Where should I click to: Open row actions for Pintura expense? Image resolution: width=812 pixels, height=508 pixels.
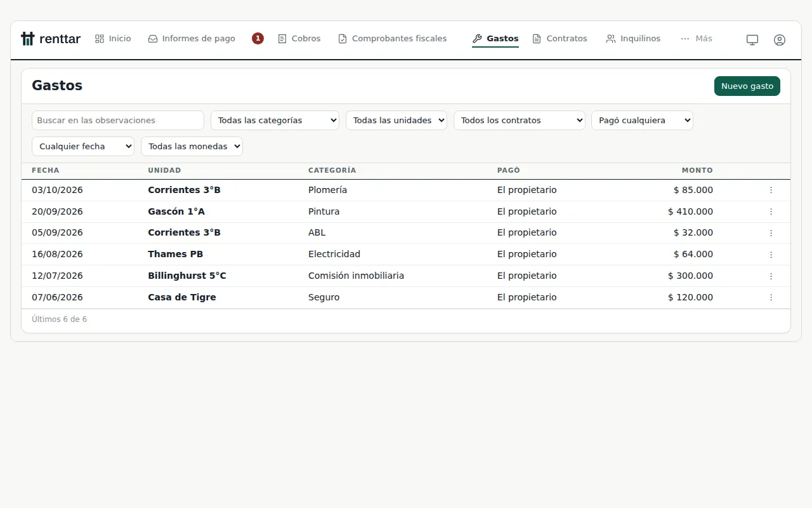coord(771,211)
